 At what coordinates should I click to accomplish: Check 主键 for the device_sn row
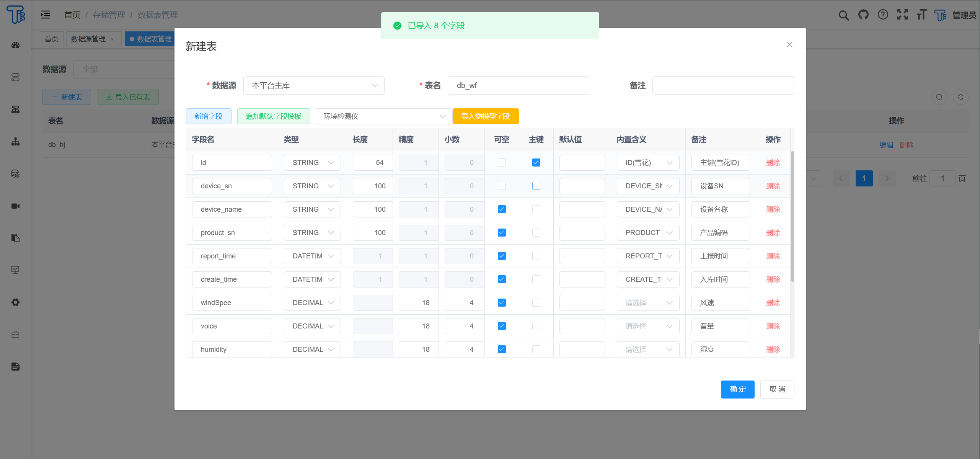536,186
